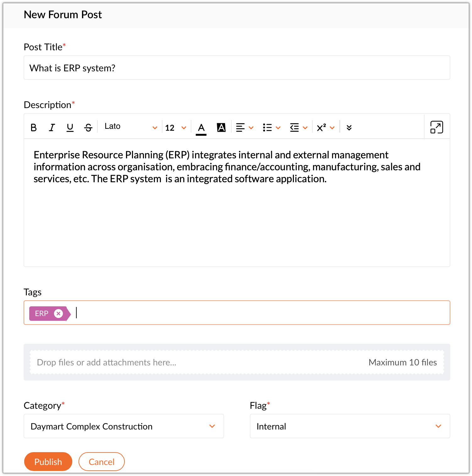Toggle bold formatting in the editor

34,128
